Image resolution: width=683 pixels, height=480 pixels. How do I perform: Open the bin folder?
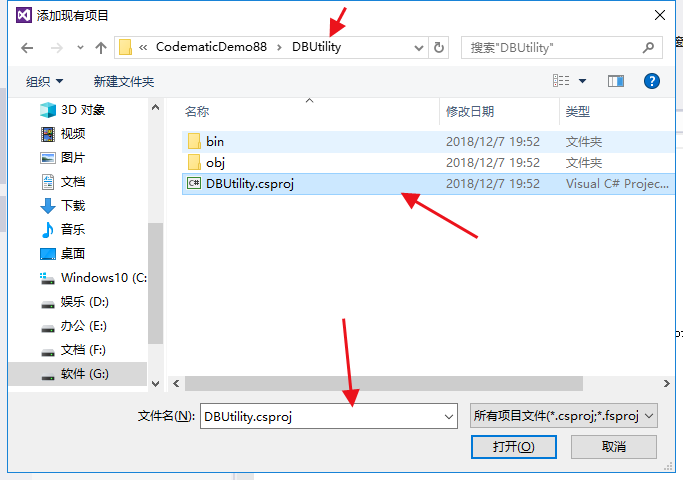428,142
